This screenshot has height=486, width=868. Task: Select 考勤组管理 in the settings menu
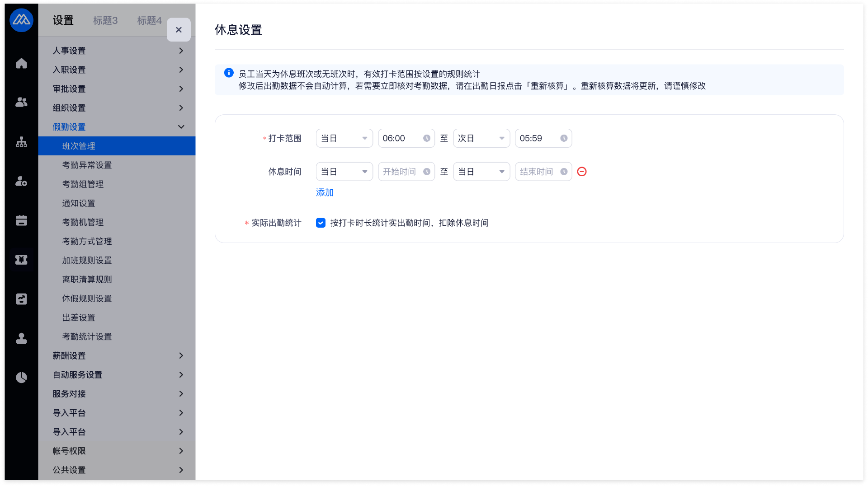pos(83,184)
